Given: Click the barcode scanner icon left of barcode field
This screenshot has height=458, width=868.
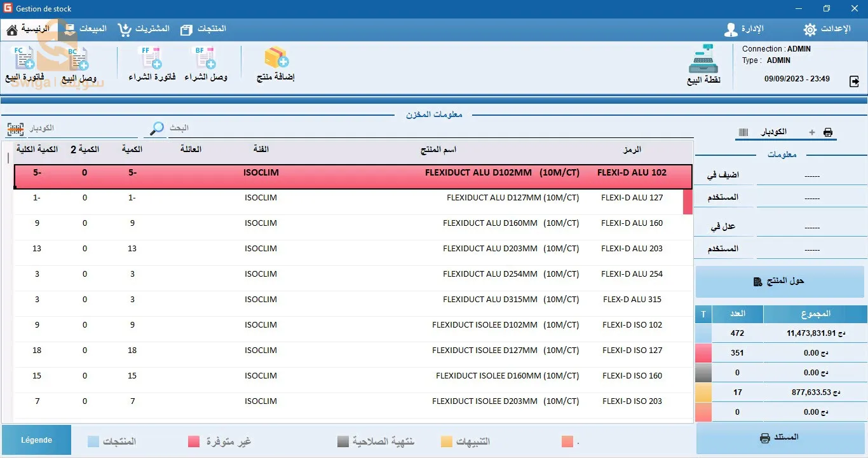Looking at the screenshot, I should pyautogui.click(x=15, y=129).
